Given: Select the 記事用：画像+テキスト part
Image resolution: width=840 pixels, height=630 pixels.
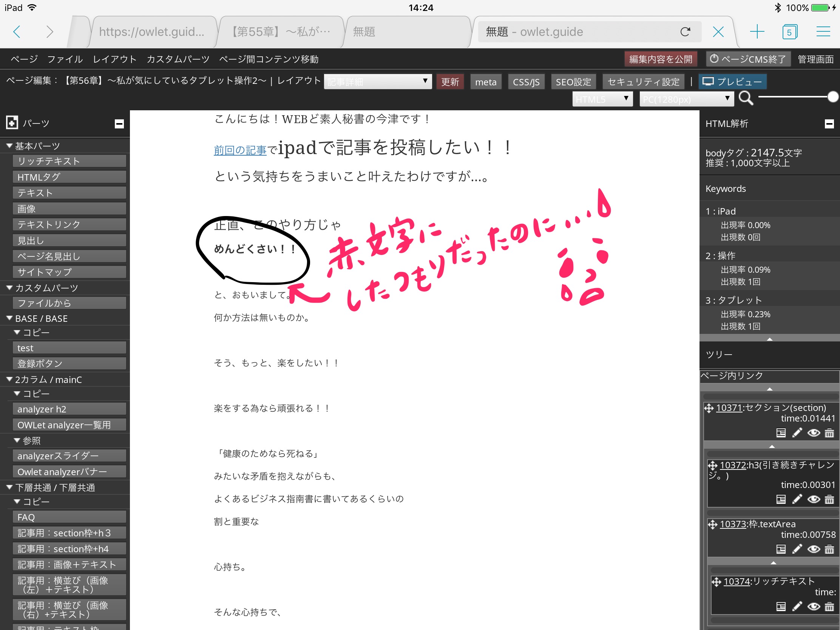Looking at the screenshot, I should [69, 564].
